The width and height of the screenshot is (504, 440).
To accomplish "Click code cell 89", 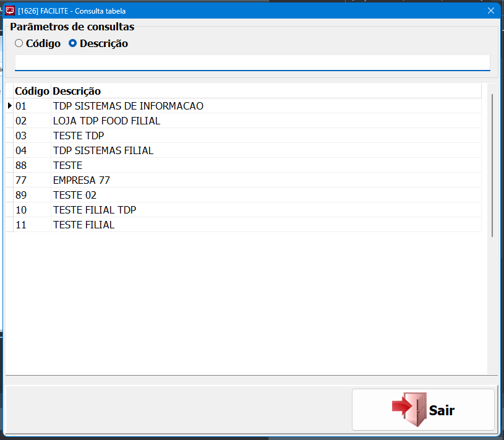I will coord(32,194).
